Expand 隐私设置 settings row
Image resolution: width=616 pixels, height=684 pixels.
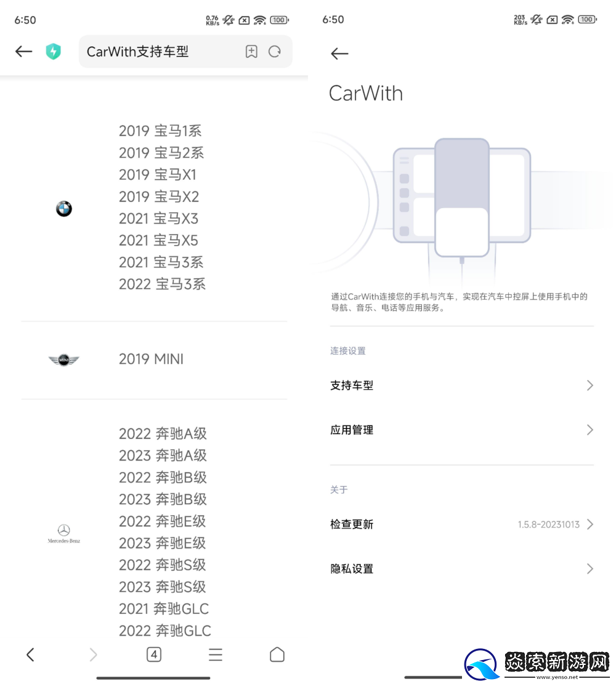coord(590,569)
